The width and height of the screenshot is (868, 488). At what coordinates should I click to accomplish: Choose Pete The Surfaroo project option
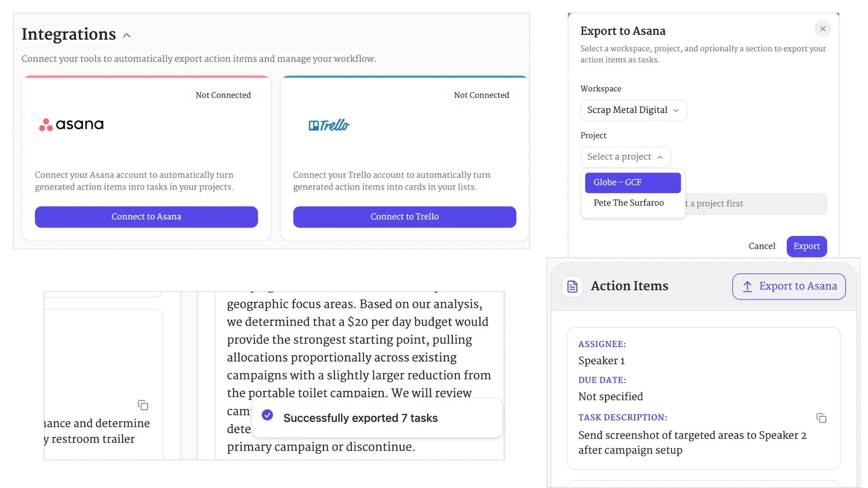(x=628, y=203)
